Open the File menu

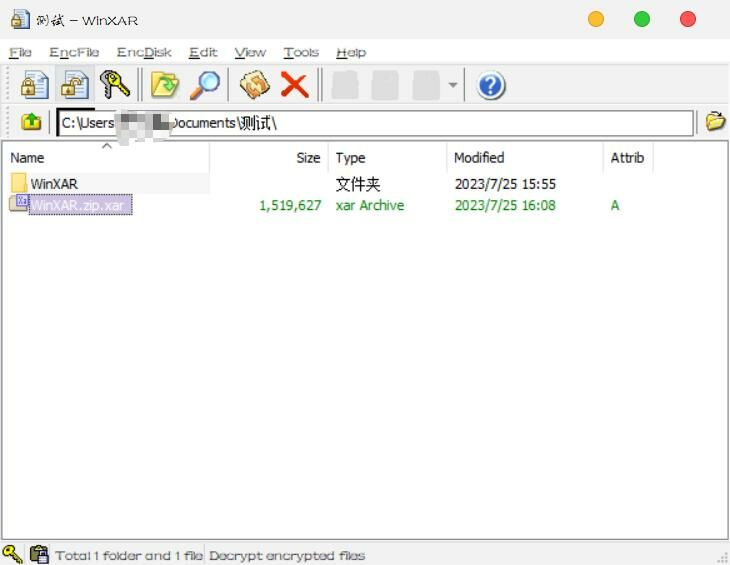tap(20, 52)
